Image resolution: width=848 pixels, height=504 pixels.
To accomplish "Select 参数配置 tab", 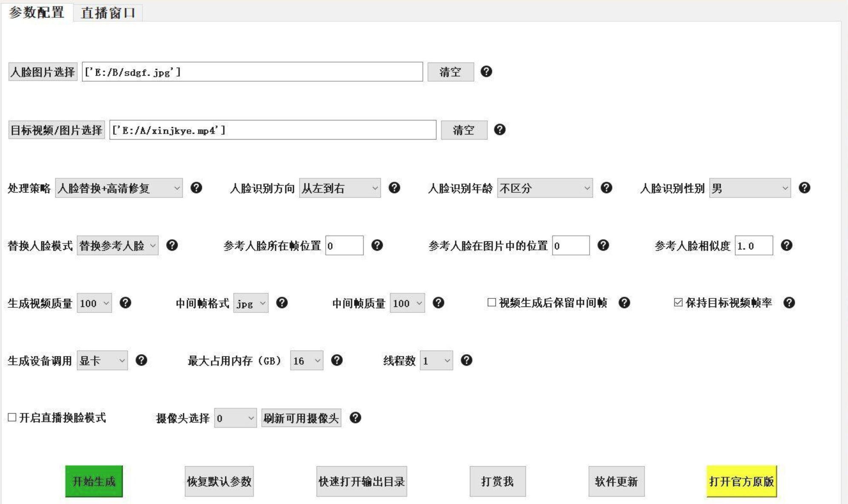I will [36, 13].
